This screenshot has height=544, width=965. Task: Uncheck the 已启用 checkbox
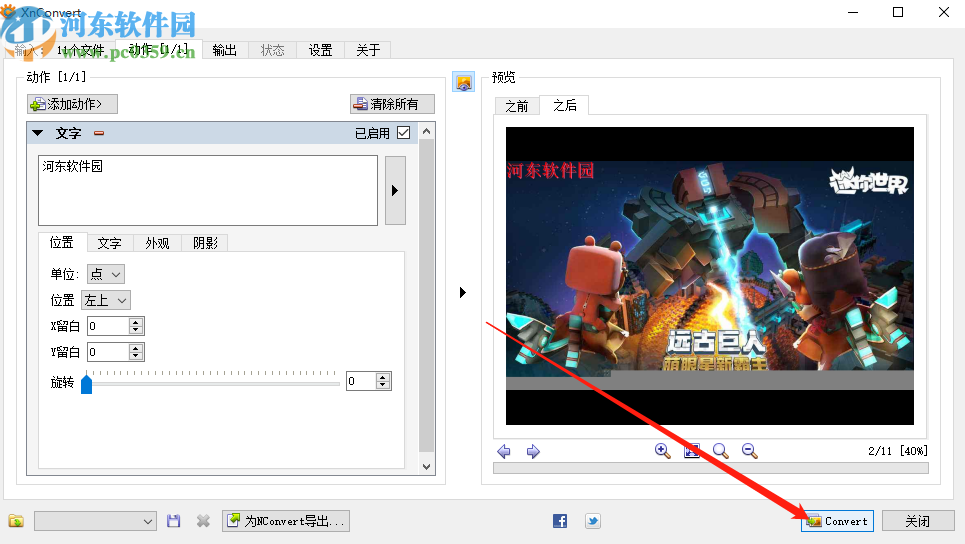[404, 133]
